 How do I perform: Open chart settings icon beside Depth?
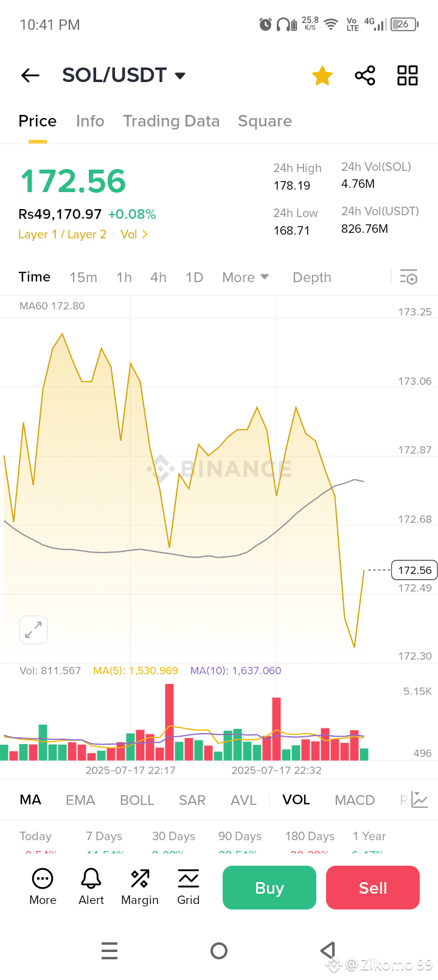pos(409,277)
